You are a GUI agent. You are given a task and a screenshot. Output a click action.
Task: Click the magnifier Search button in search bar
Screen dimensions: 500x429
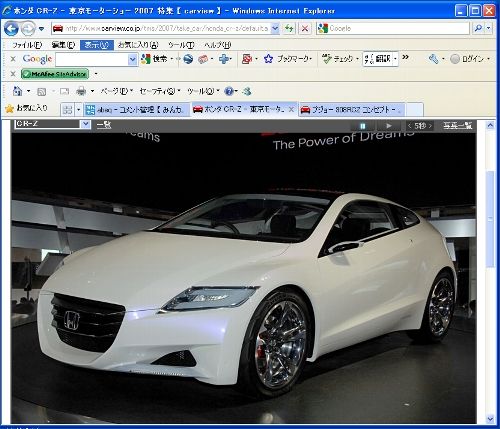(x=478, y=29)
